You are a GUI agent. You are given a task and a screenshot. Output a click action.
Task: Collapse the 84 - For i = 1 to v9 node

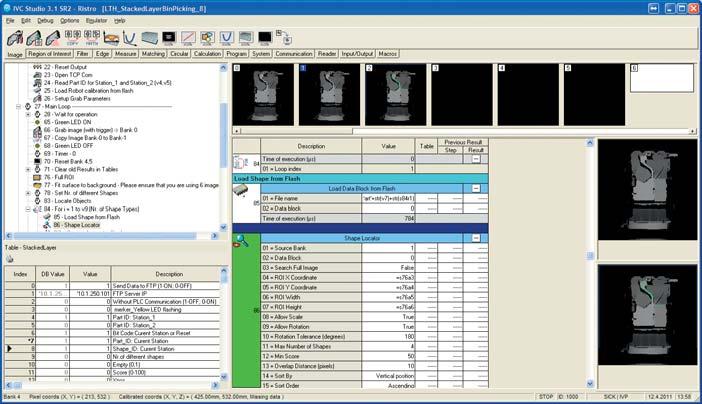click(x=28, y=209)
